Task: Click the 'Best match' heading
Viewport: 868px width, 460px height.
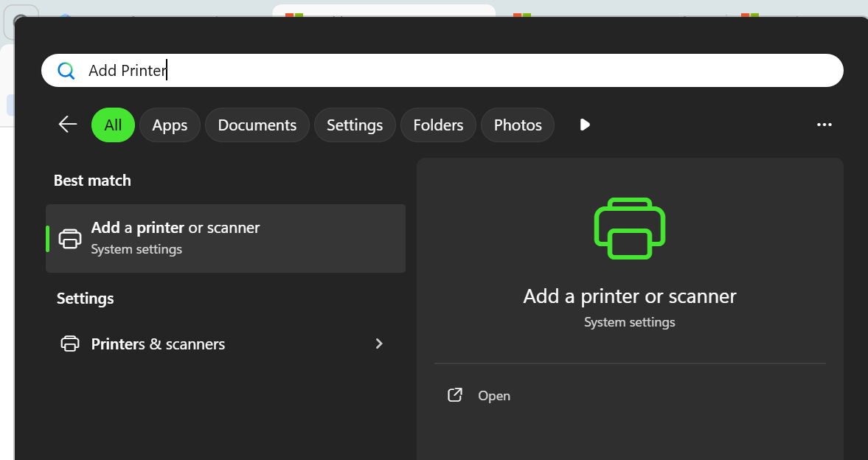Action: [x=92, y=181]
